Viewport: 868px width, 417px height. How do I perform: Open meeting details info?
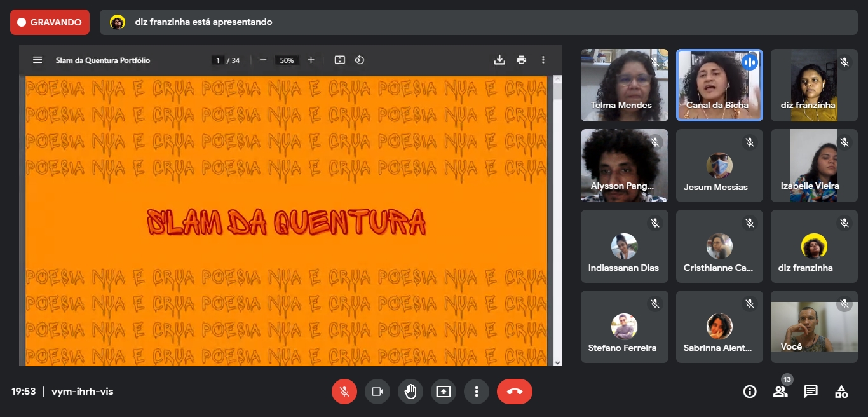(x=750, y=392)
